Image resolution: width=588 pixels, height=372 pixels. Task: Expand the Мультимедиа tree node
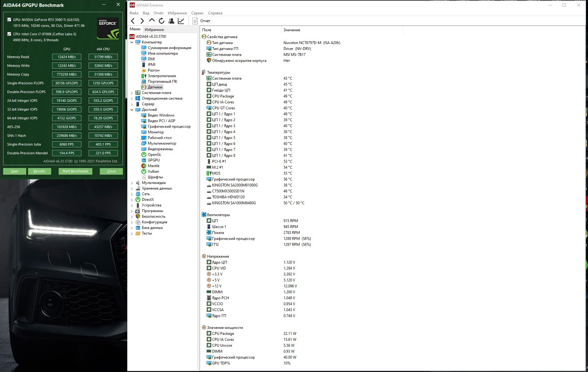[132, 183]
